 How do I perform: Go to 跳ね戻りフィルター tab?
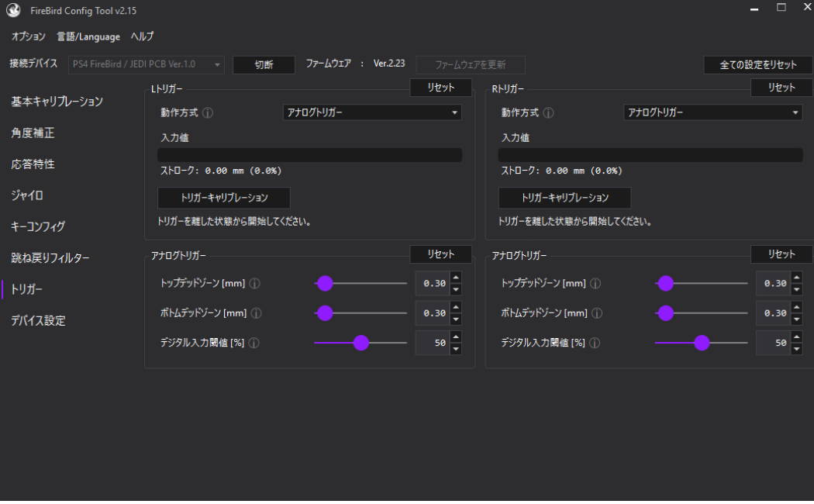[x=50, y=258]
